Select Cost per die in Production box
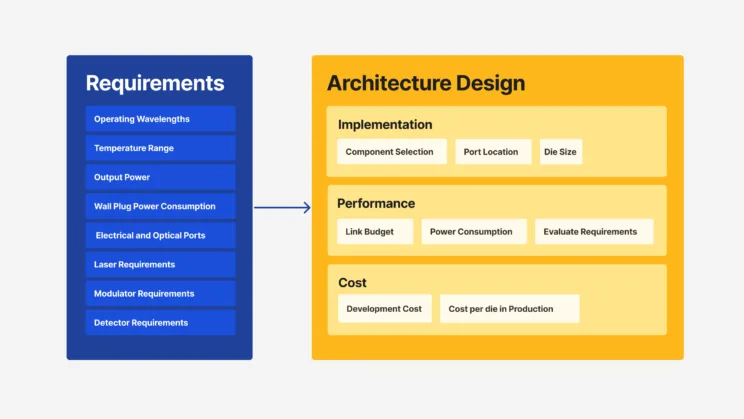744x419 pixels. click(x=510, y=308)
